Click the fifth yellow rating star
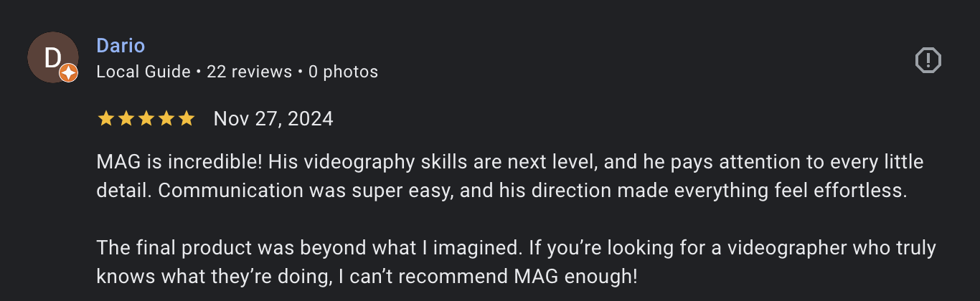The height and width of the screenshot is (301, 980). coord(186,119)
